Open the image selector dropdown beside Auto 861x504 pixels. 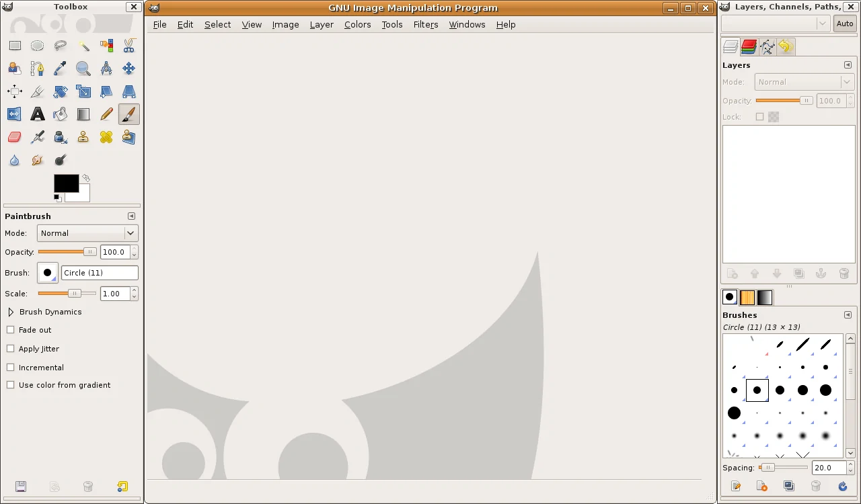pos(776,24)
